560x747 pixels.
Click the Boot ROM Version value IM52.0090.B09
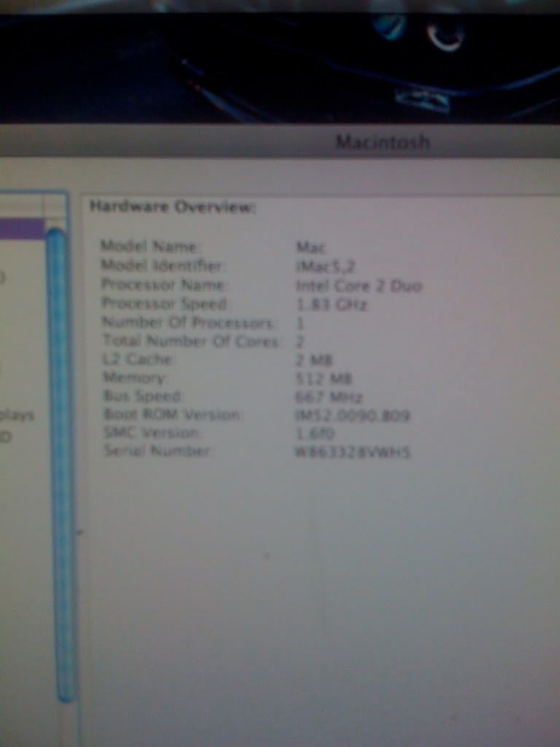(x=350, y=416)
